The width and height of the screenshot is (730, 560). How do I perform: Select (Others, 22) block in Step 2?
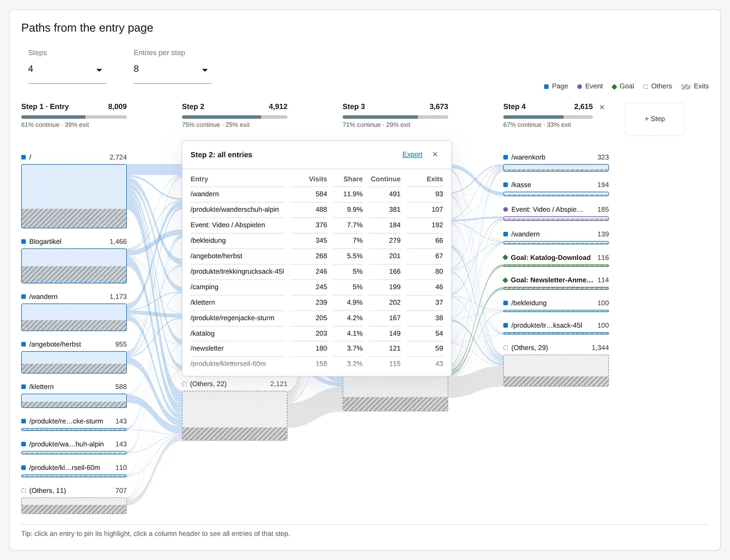[x=235, y=415]
